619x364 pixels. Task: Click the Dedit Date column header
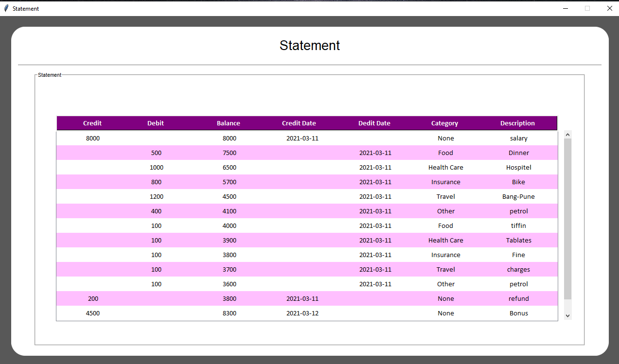click(374, 123)
